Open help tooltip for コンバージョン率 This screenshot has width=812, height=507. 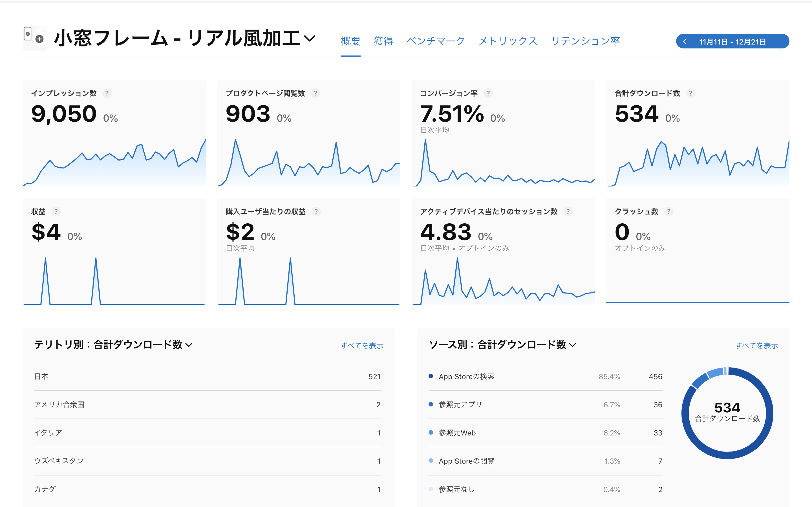(488, 93)
